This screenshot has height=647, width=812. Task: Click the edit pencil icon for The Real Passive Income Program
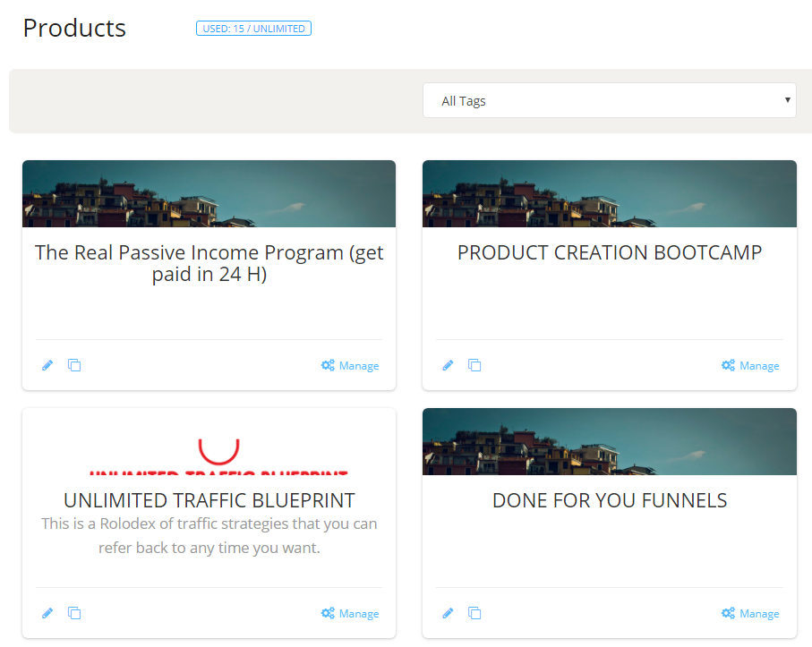tap(47, 365)
